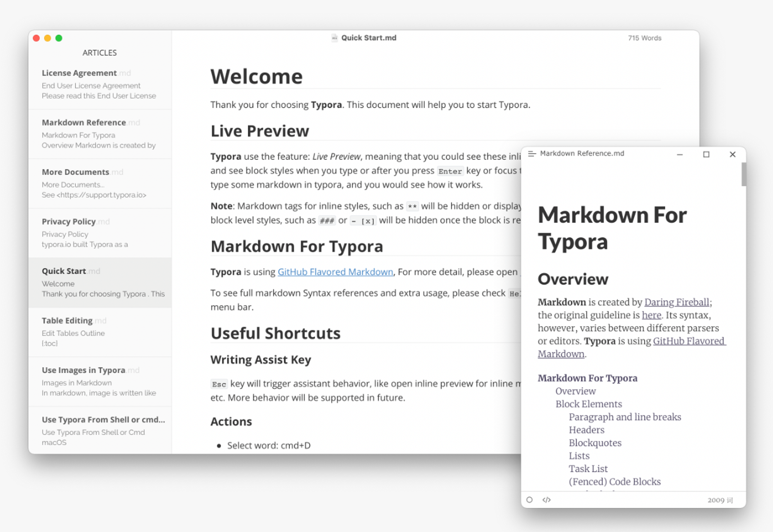Click the red close traffic light button

pyautogui.click(x=36, y=38)
